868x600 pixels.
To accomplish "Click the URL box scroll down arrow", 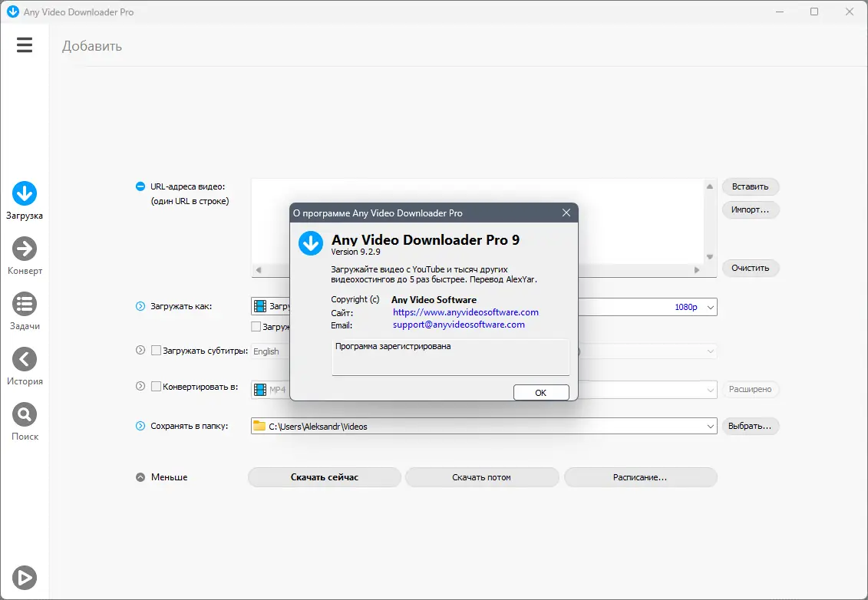I will (710, 257).
